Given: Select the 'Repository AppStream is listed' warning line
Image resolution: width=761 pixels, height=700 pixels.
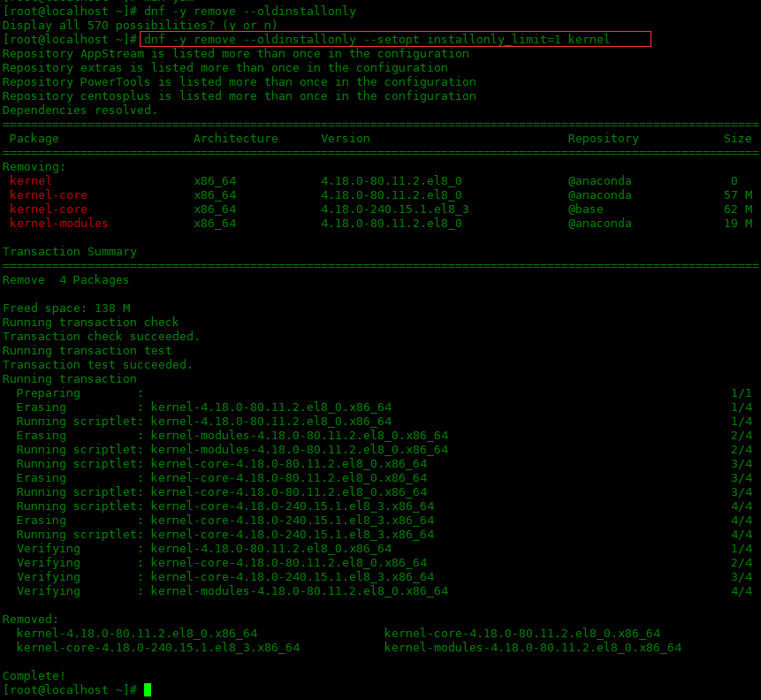Looking at the screenshot, I should coord(236,53).
